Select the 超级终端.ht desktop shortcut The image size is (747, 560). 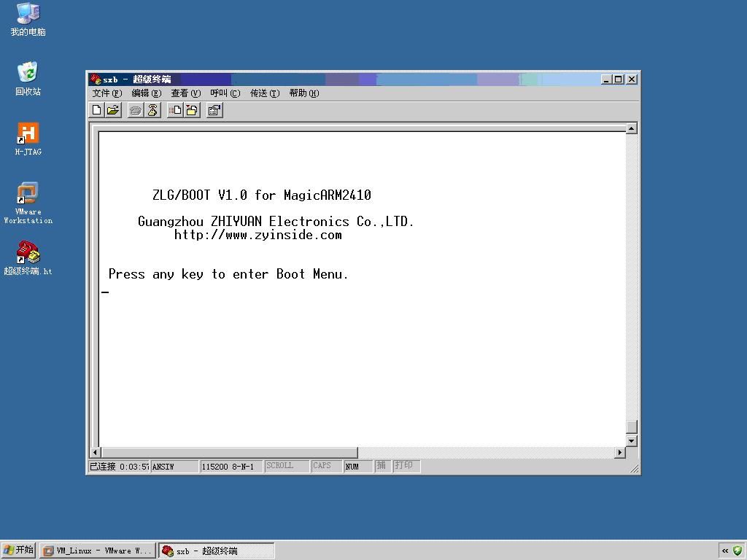pyautogui.click(x=28, y=258)
